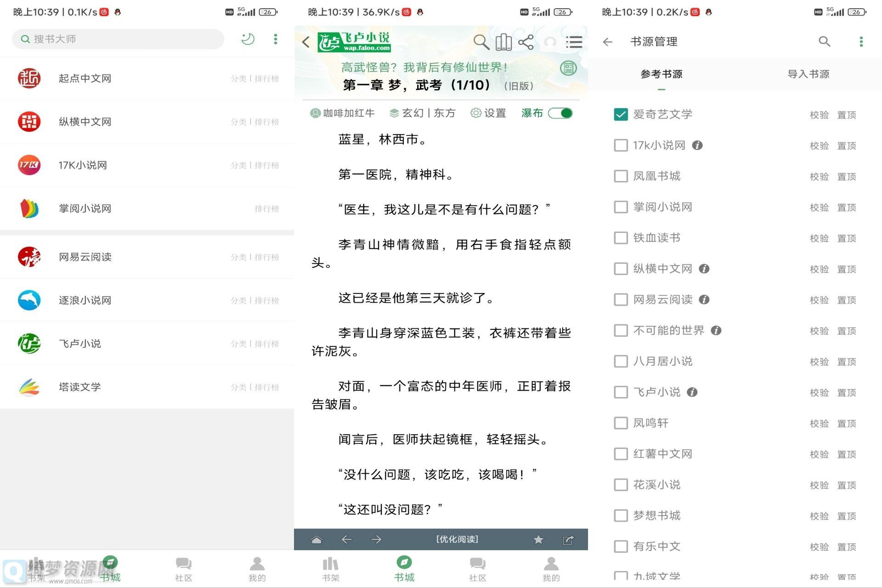Check the 网易云阅读 source checkbox
The width and height of the screenshot is (882, 588).
[x=621, y=300]
